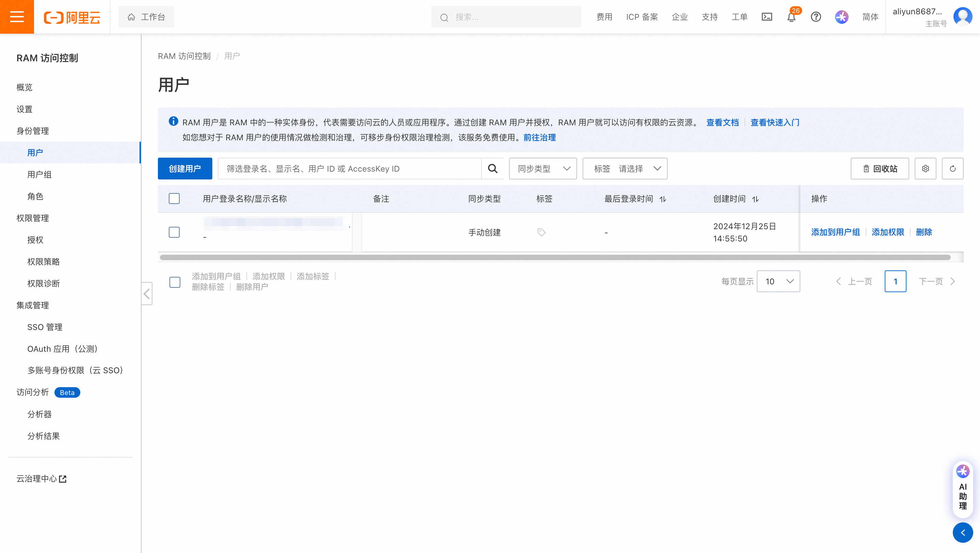The height and width of the screenshot is (553, 980).
Task: Click the search magnifier in user filter
Action: point(493,169)
